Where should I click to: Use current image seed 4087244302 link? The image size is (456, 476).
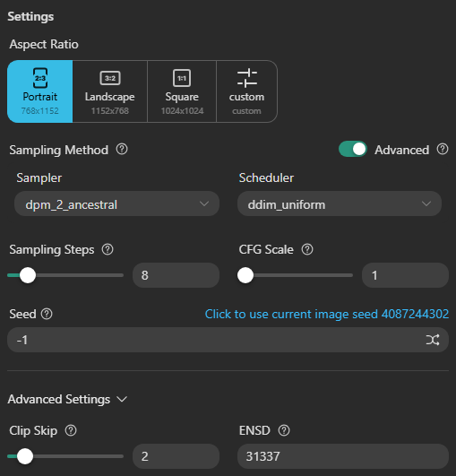point(327,314)
